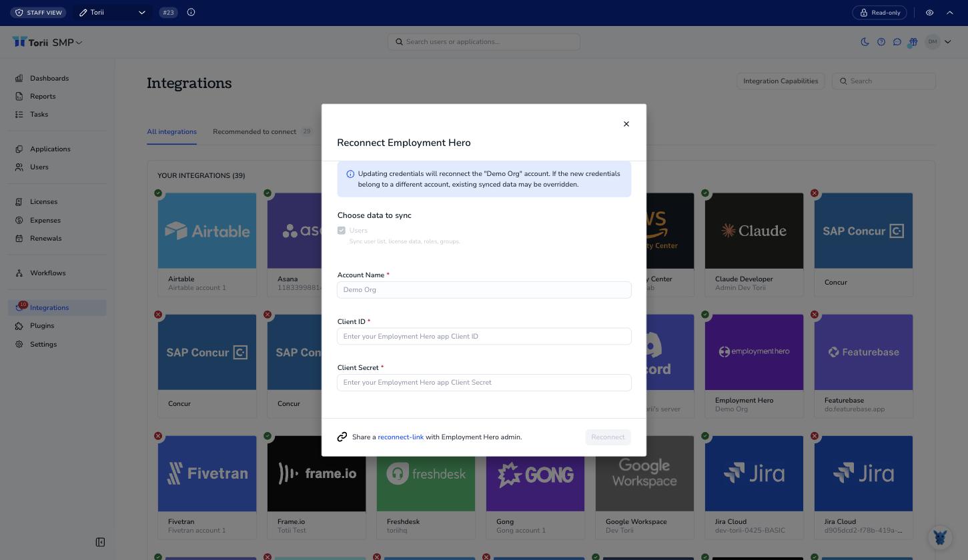Collapse the staff bar with the up chevron
The height and width of the screenshot is (560, 968).
tap(950, 13)
